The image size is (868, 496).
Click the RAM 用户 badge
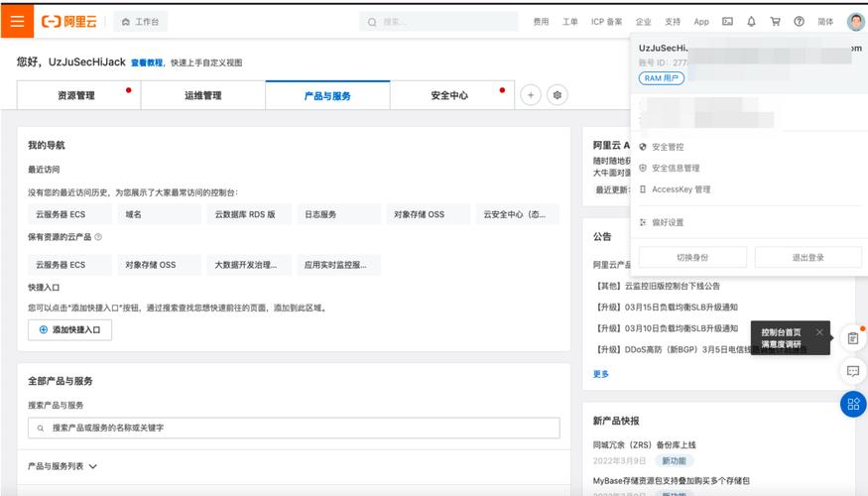pos(662,78)
